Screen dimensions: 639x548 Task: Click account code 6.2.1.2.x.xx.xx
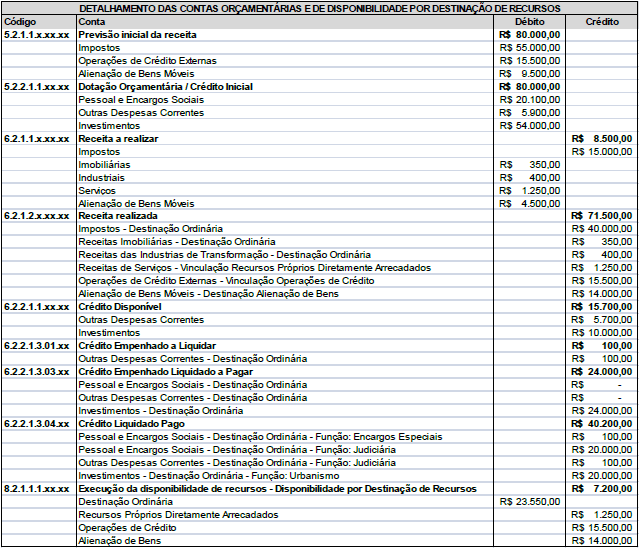pos(37,216)
